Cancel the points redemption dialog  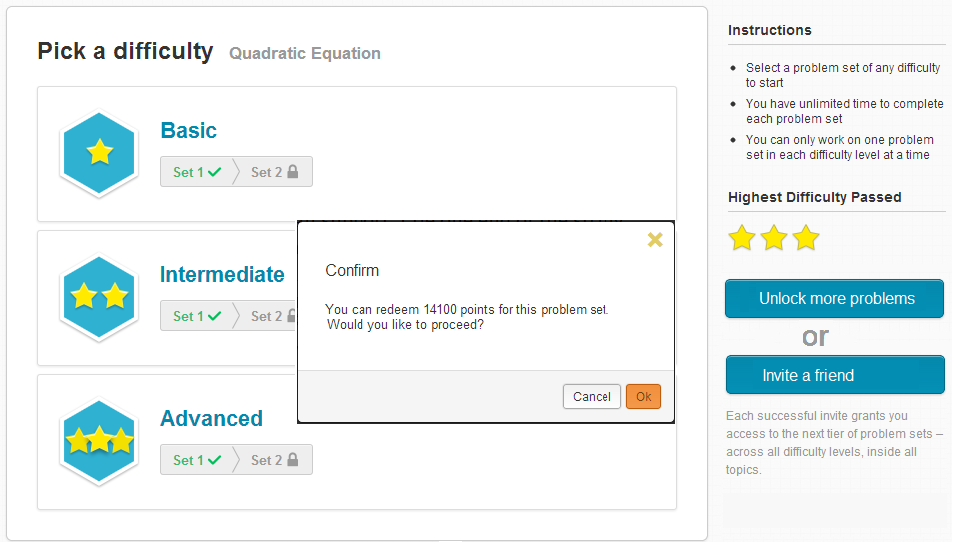click(x=591, y=397)
